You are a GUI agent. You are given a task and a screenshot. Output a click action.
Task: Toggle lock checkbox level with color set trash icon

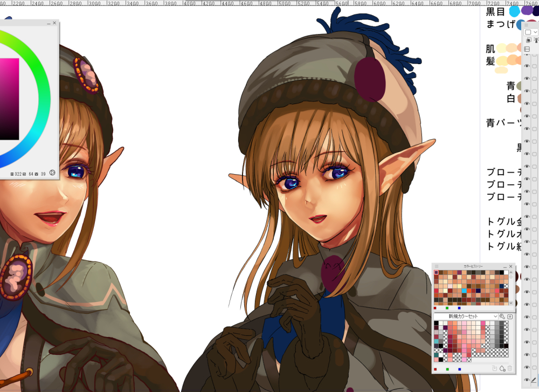pyautogui.click(x=535, y=367)
